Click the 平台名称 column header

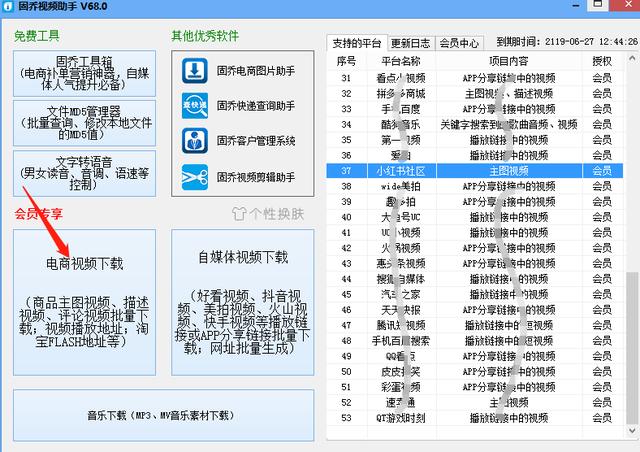pyautogui.click(x=401, y=61)
